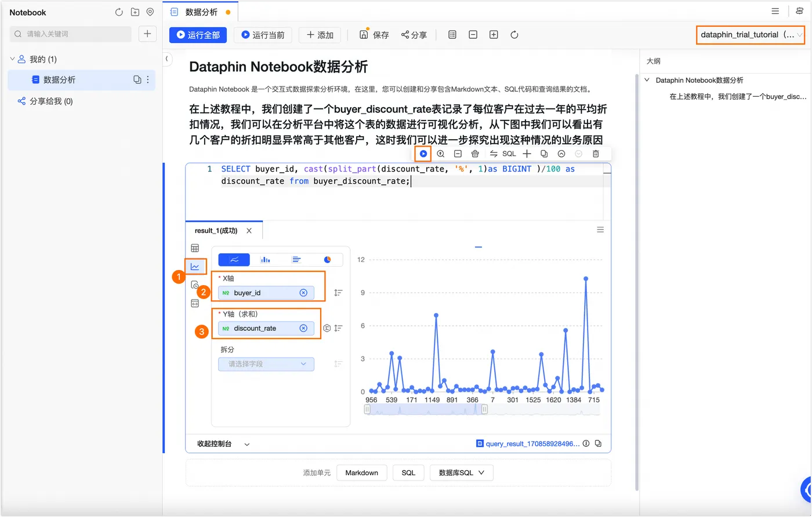The height and width of the screenshot is (517, 812).
Task: Collapse the console via 收起控制台 chevron
Action: pyautogui.click(x=247, y=444)
